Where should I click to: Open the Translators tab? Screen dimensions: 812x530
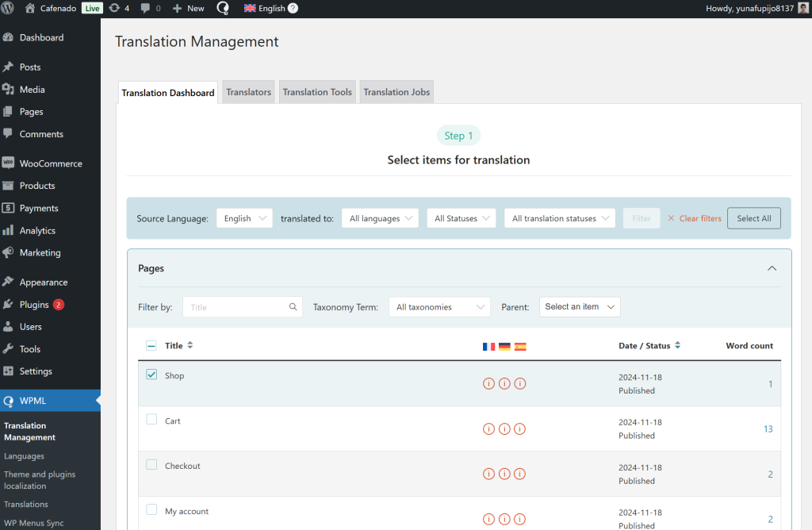click(x=248, y=91)
